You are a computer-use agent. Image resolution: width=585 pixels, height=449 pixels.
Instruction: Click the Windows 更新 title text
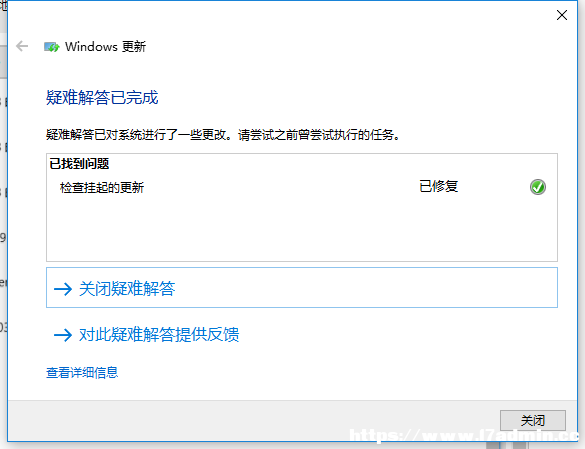(105, 47)
